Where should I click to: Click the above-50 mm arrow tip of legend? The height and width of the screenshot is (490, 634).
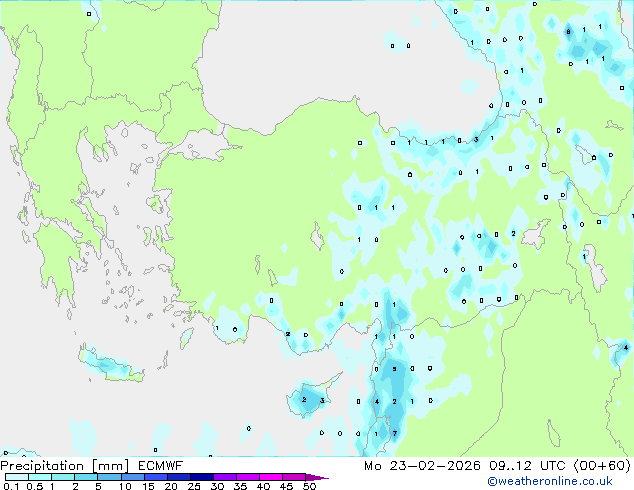point(317,477)
